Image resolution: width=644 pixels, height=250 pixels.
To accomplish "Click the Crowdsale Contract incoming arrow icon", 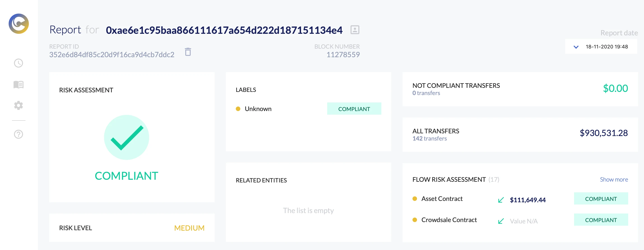I will pos(501,221).
